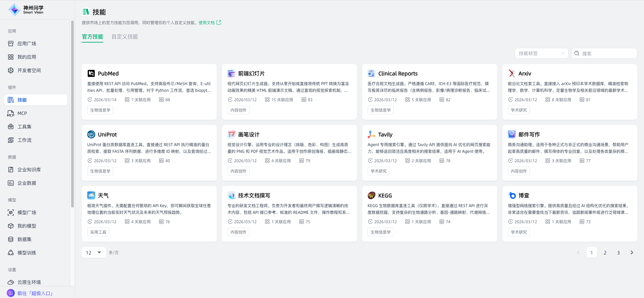
Task: Click the Tavily skill icon
Action: pos(371,134)
